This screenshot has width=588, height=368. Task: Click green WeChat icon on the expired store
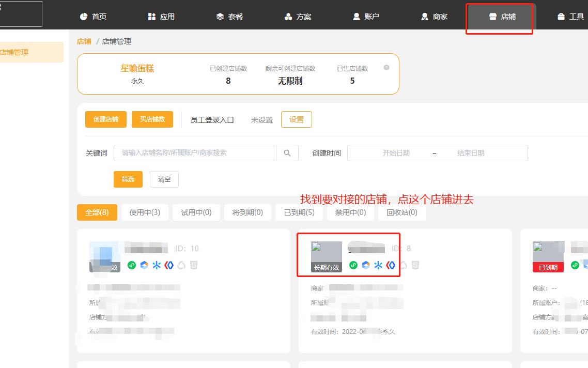pyautogui.click(x=575, y=265)
